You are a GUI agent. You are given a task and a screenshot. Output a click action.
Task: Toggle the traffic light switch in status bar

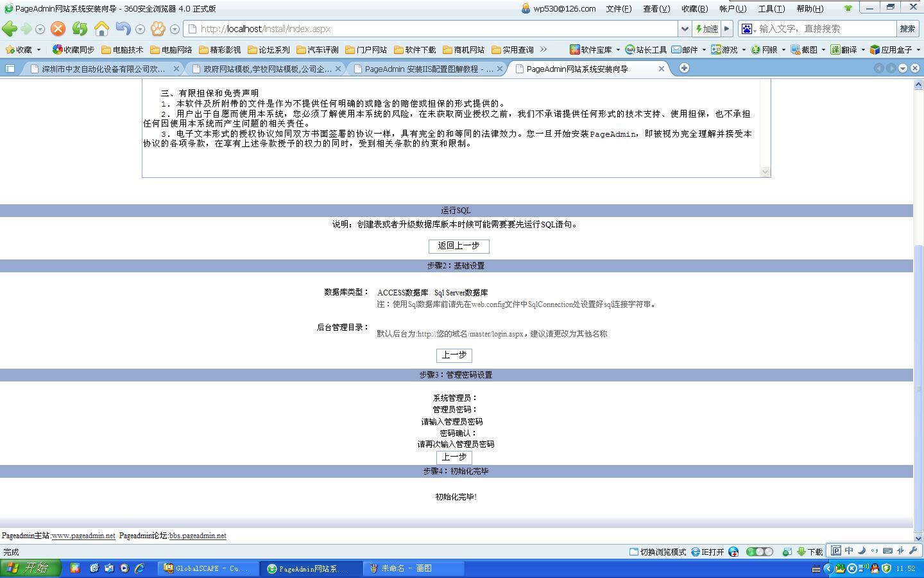[x=759, y=552]
